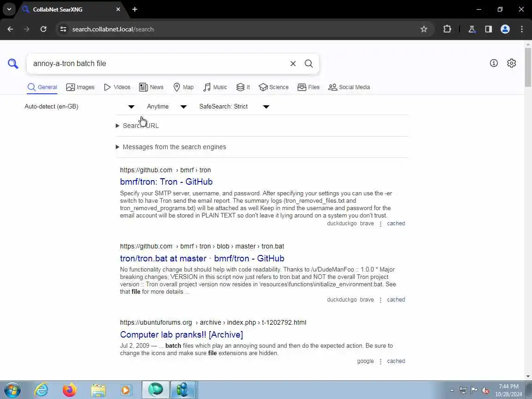Open tron/tron.bat at master result
Image resolution: width=532 pixels, height=399 pixels.
point(202,259)
